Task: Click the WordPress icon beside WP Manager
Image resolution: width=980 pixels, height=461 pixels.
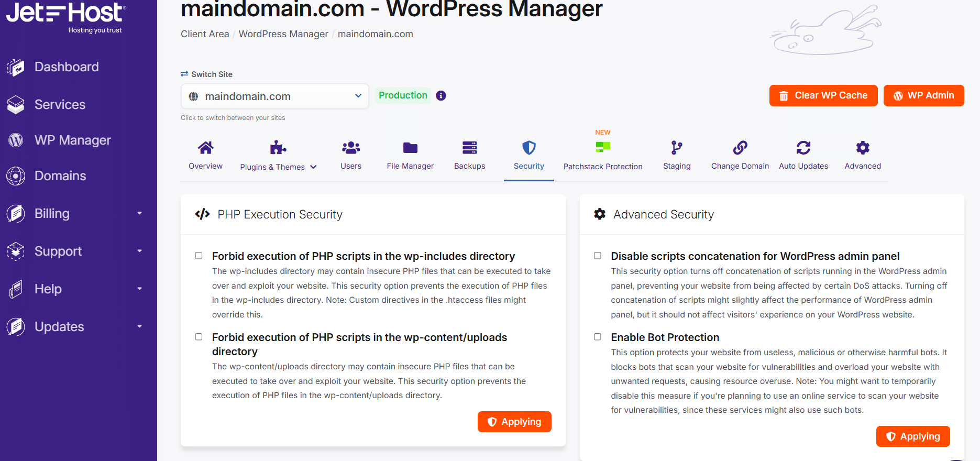Action: (16, 140)
